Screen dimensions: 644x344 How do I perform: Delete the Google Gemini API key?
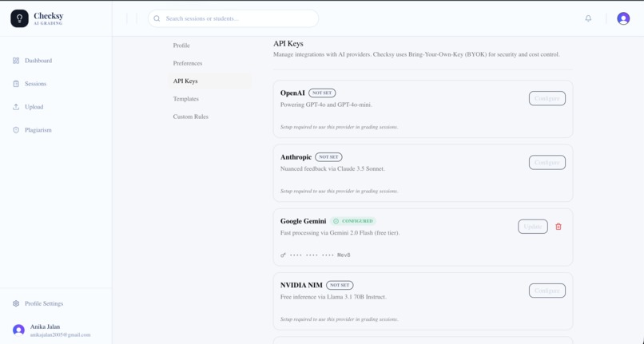click(x=559, y=227)
